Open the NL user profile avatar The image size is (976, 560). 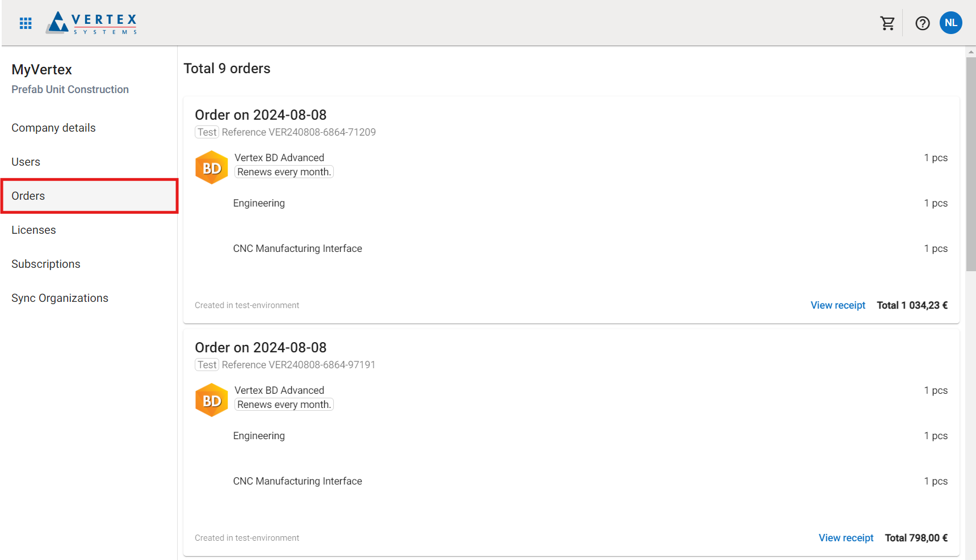tap(951, 23)
